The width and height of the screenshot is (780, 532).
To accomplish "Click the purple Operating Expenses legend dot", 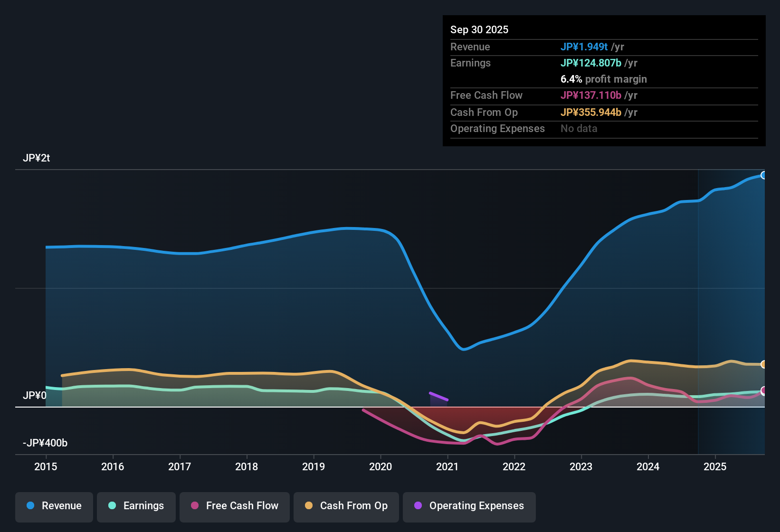I will (418, 506).
